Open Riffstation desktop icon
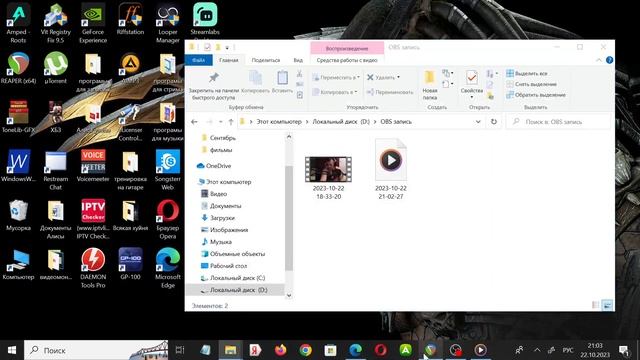The width and height of the screenshot is (640, 360). [x=131, y=19]
